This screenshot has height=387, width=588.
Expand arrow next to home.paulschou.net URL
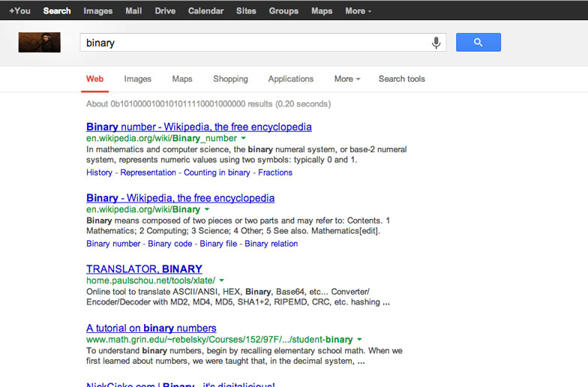click(222, 280)
